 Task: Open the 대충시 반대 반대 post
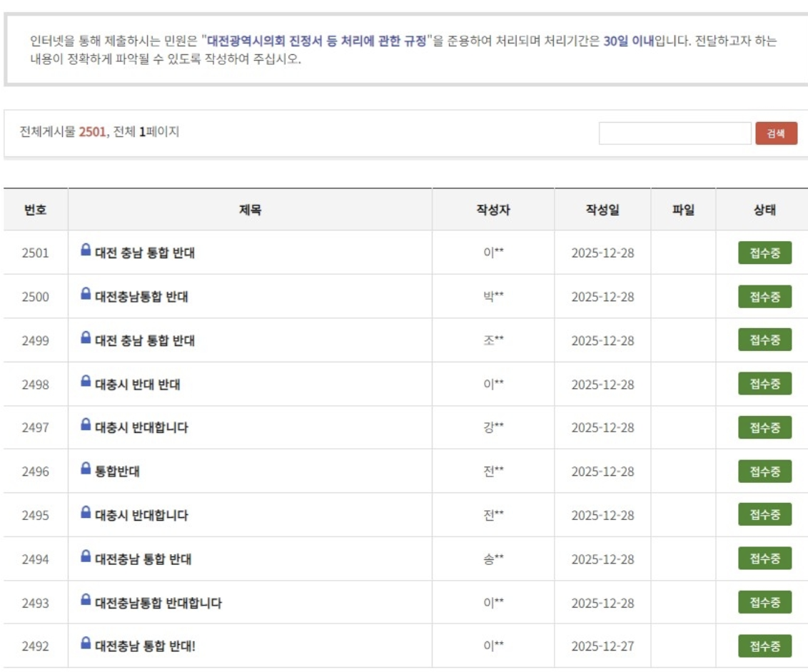(x=138, y=385)
